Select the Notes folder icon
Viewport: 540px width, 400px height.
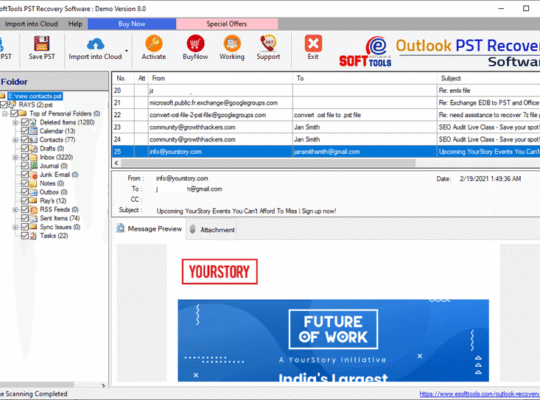(x=33, y=183)
